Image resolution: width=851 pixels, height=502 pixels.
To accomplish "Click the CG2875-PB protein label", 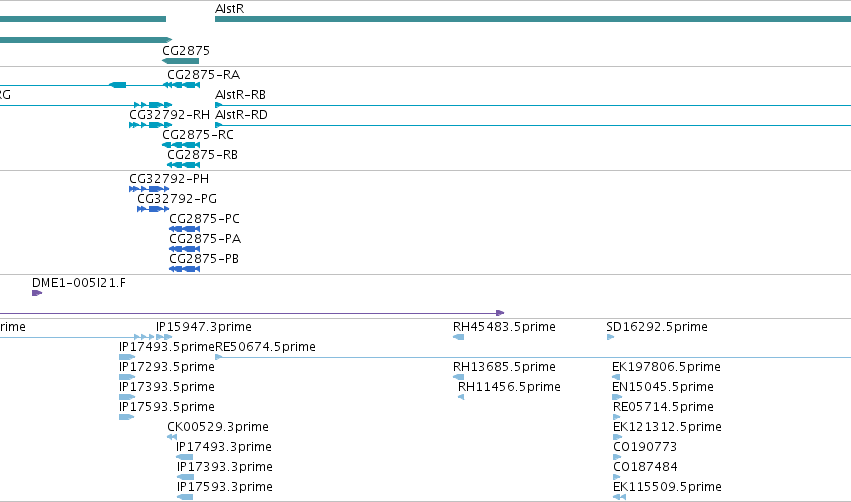I will [204, 259].
